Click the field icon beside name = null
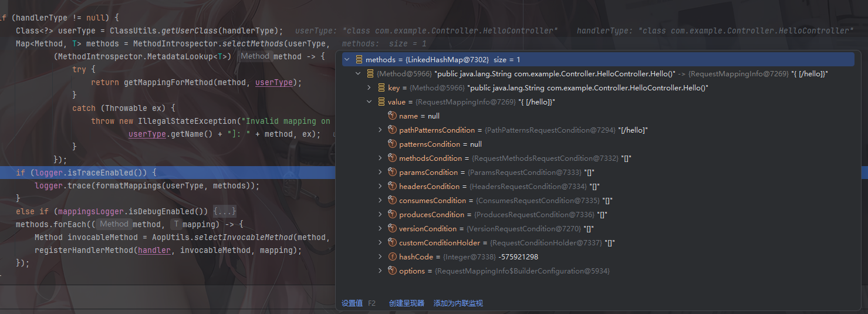Screen dimensions: 868x314 (393, 116)
